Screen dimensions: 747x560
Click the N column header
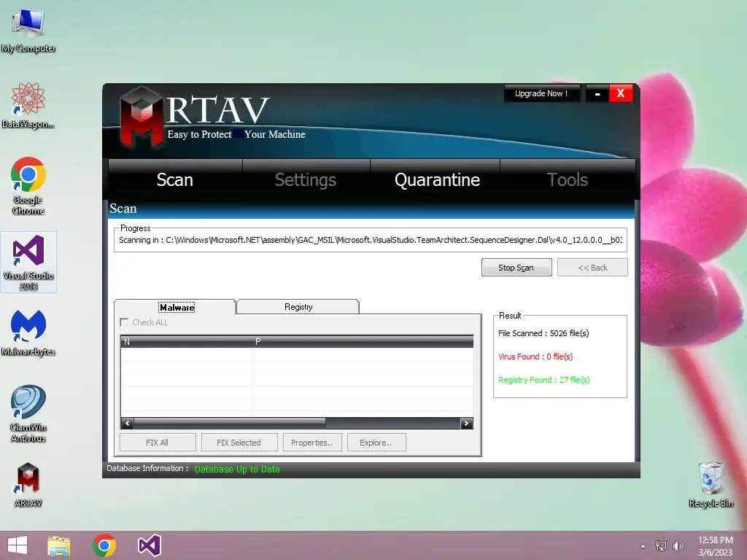point(186,341)
